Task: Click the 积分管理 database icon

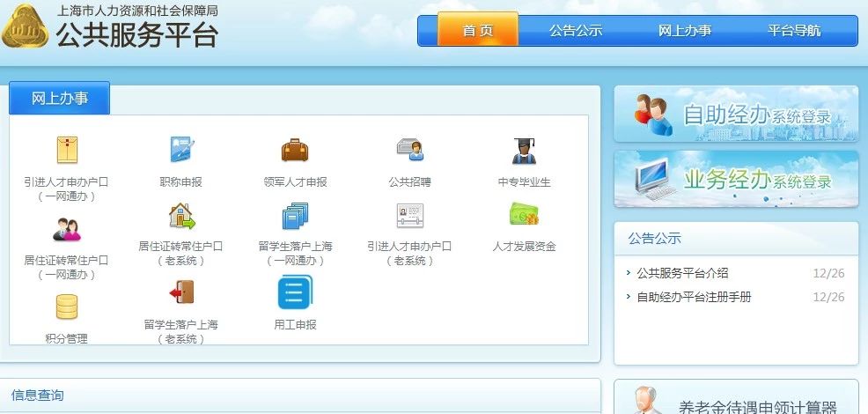Action: 67,307
